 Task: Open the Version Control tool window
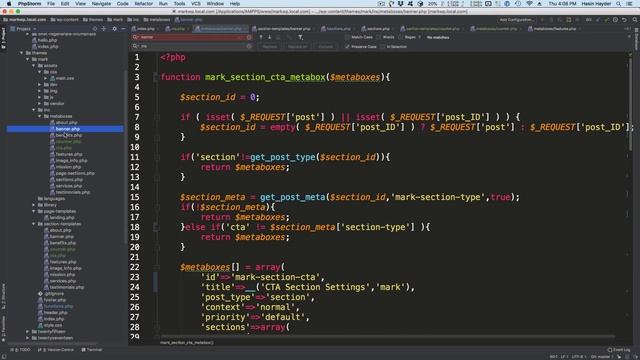point(56,350)
